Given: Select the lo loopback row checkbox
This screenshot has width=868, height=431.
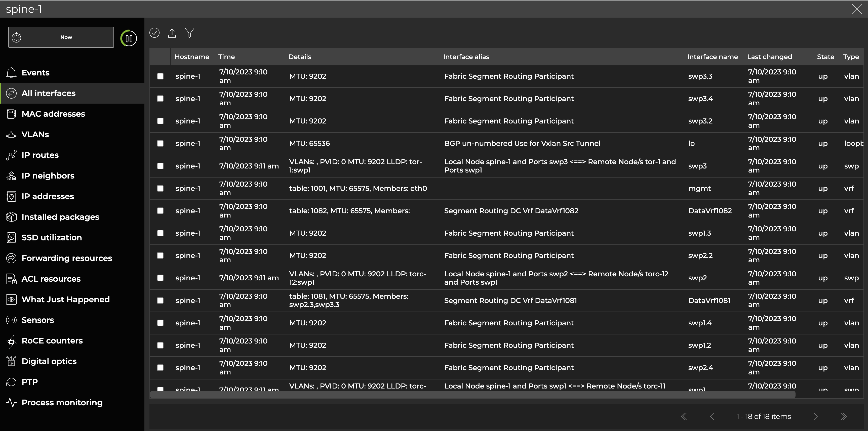Looking at the screenshot, I should point(161,143).
